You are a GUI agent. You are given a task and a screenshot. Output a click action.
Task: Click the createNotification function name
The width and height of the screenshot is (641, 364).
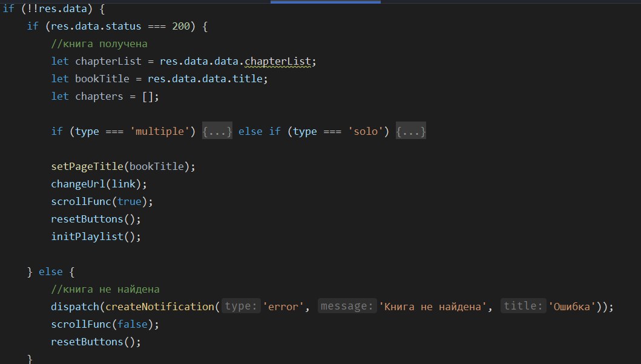160,307
